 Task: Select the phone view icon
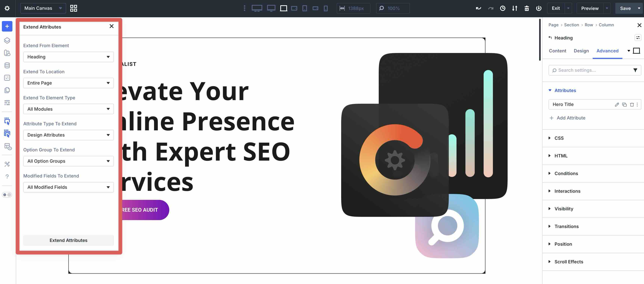click(x=326, y=8)
